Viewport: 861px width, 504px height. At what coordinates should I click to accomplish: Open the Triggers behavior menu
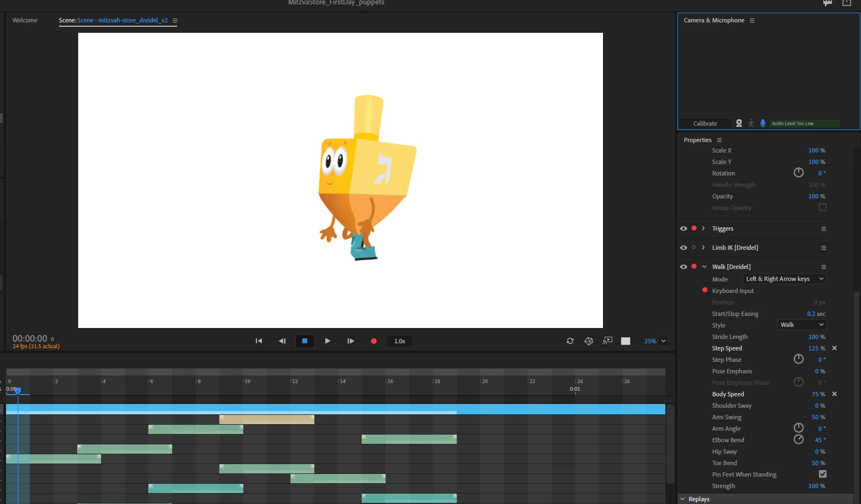[x=824, y=229]
